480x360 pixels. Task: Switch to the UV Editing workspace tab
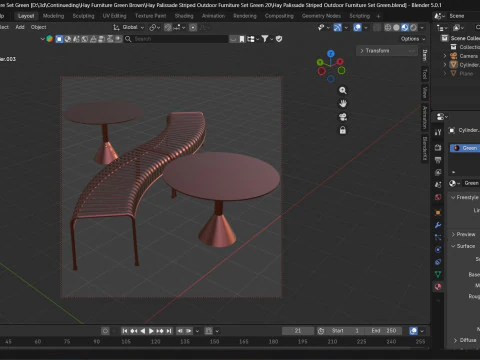(114, 16)
